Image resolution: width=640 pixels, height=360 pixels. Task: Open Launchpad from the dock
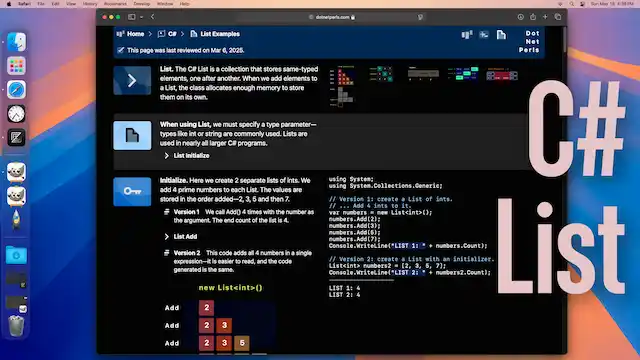[16, 66]
